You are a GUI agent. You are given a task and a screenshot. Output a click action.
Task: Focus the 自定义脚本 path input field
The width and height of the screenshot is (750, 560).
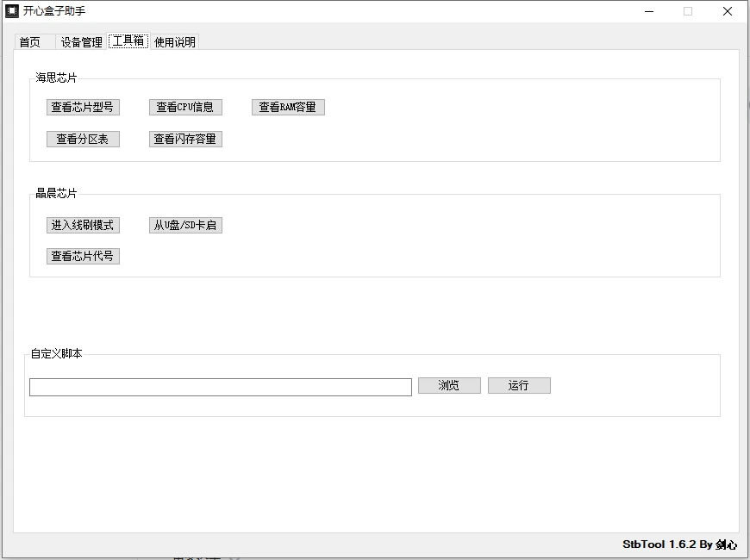click(220, 387)
